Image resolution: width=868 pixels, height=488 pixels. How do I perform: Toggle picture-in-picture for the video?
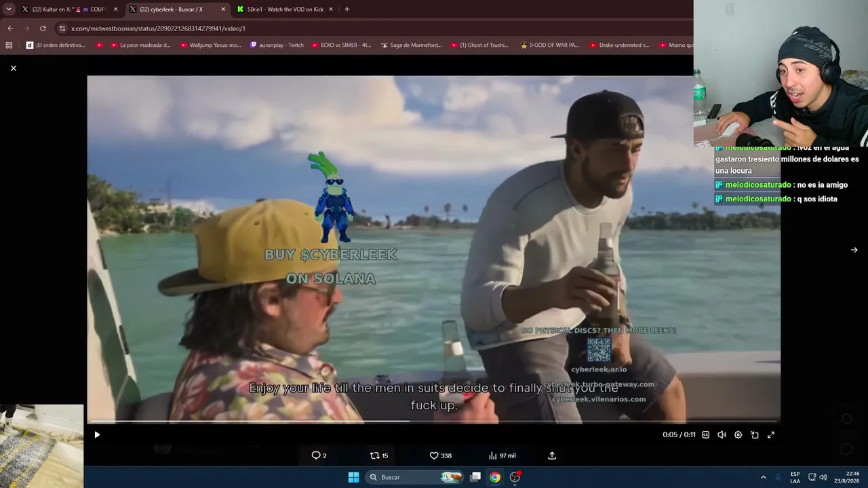(754, 435)
